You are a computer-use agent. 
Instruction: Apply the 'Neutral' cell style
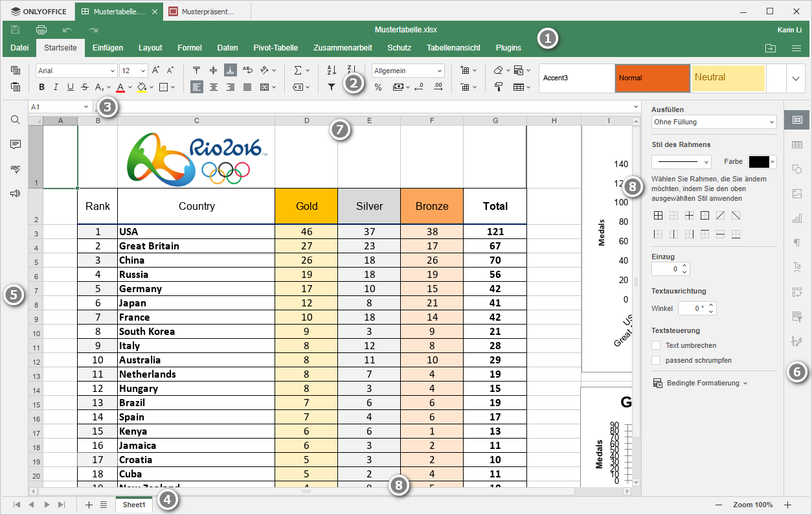pos(728,78)
